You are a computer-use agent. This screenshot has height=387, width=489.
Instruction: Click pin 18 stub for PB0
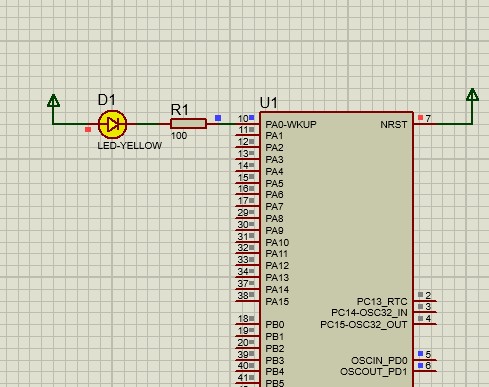[247, 324]
